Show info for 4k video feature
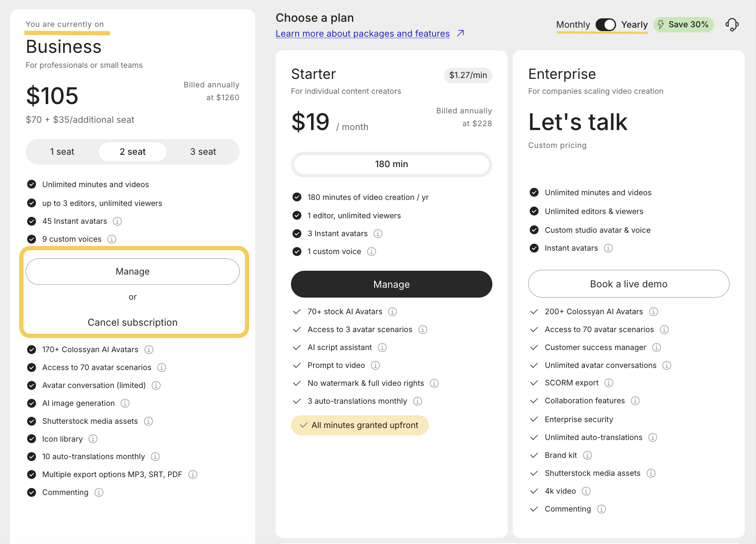 point(586,491)
